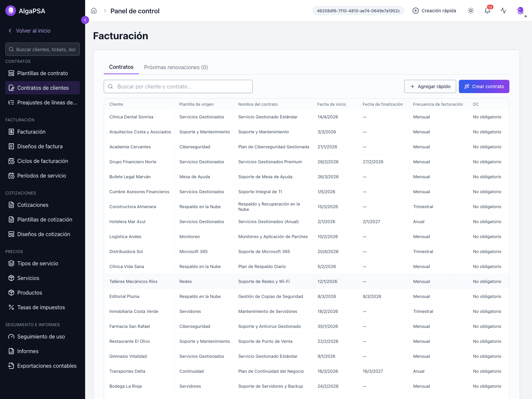The width and height of the screenshot is (532, 399).
Task: Switch to Próximas renovaciones (0) tab
Action: (176, 67)
